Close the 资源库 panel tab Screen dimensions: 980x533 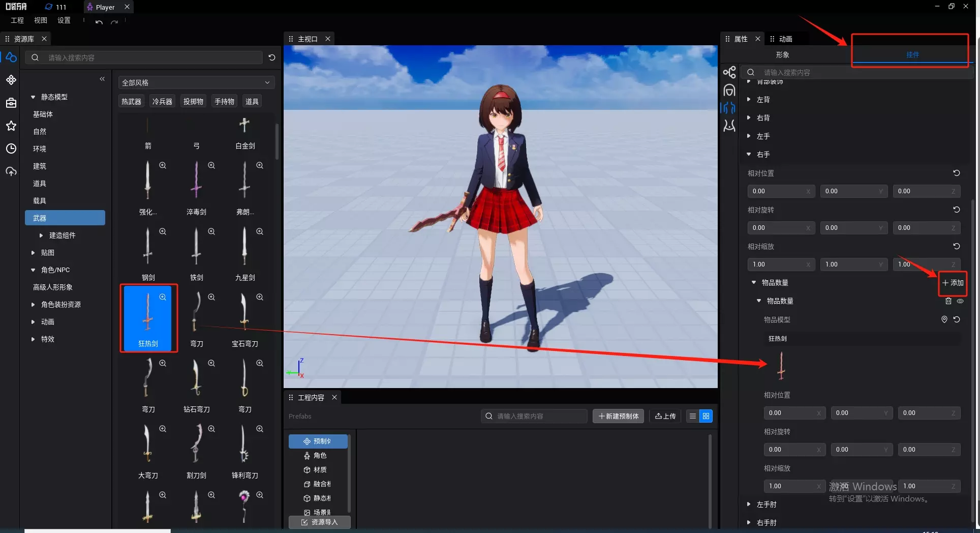pyautogui.click(x=44, y=39)
